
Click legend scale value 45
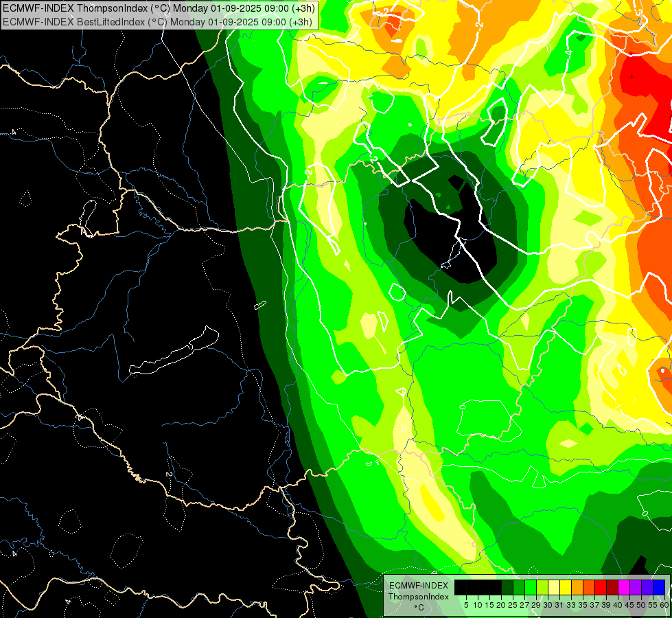[x=629, y=605]
